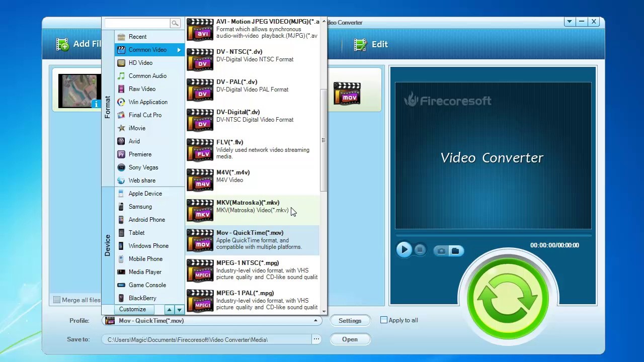Open the Apple Device category
Viewport: 644px width, 362px height.
pyautogui.click(x=149, y=194)
